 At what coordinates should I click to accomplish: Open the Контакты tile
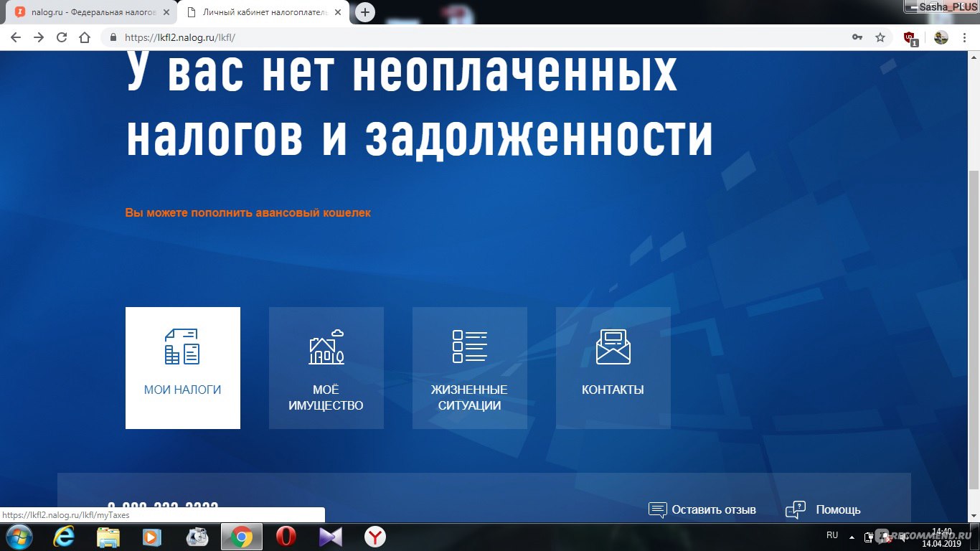[613, 368]
